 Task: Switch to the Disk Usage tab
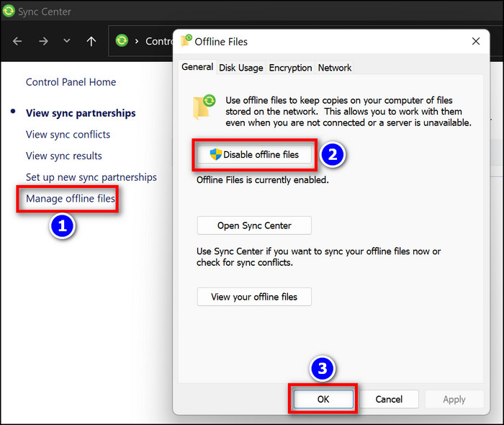(241, 68)
